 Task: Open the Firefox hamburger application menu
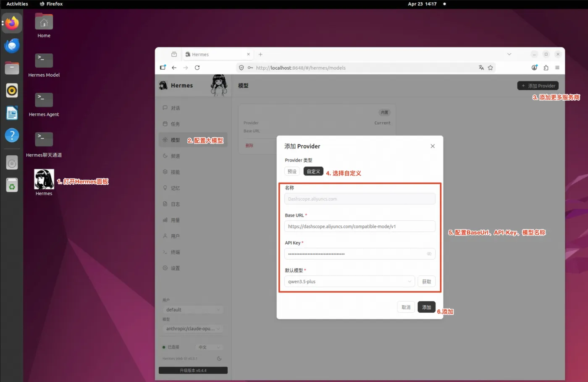(x=557, y=68)
